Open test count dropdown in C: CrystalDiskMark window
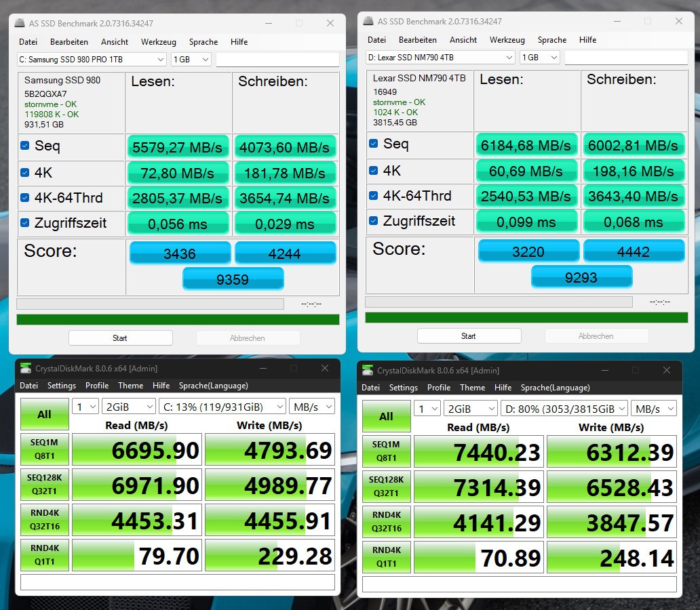The image size is (700, 610). point(85,407)
